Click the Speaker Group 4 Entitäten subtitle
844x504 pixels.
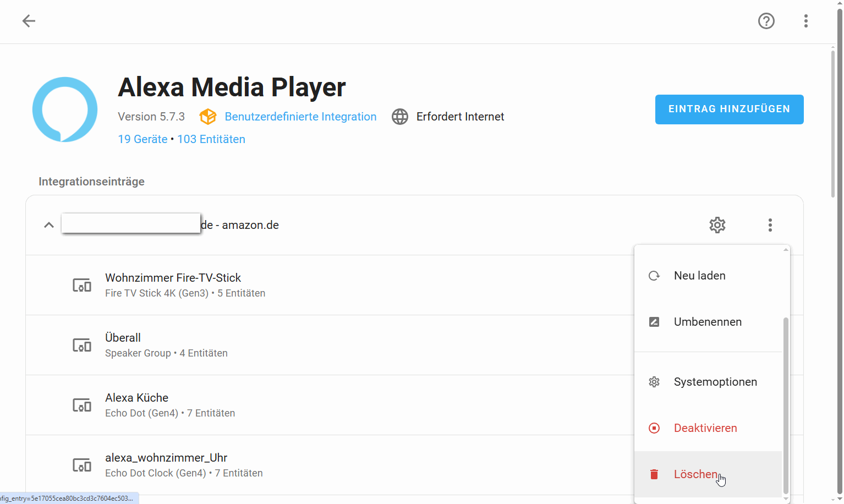[166, 353]
